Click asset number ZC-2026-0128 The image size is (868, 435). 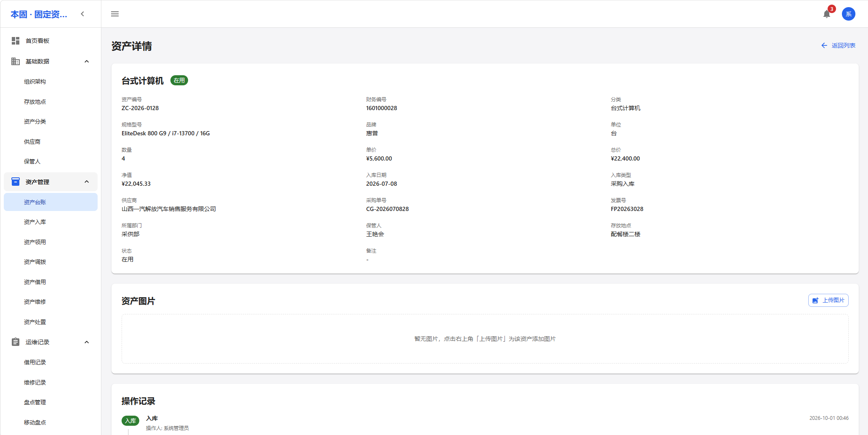point(140,108)
